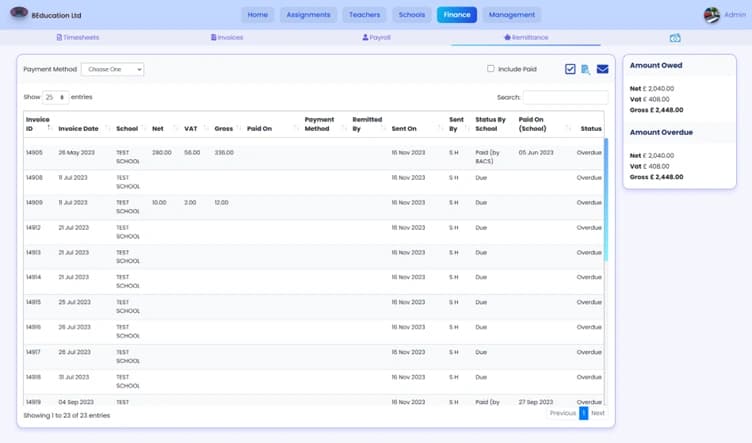Click the document search icon

click(586, 70)
